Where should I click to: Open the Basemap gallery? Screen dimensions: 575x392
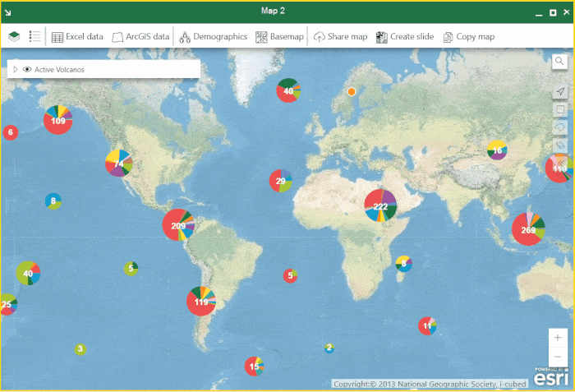click(280, 37)
